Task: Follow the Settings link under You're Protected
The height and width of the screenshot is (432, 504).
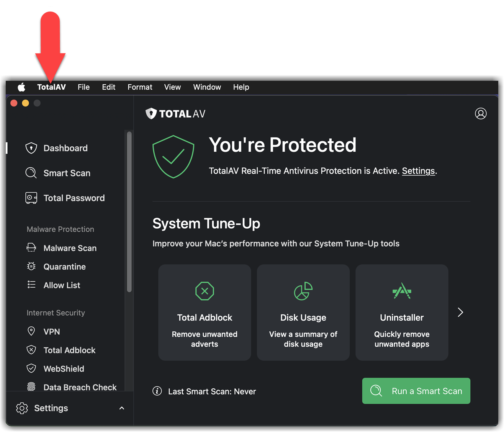Action: pos(418,171)
